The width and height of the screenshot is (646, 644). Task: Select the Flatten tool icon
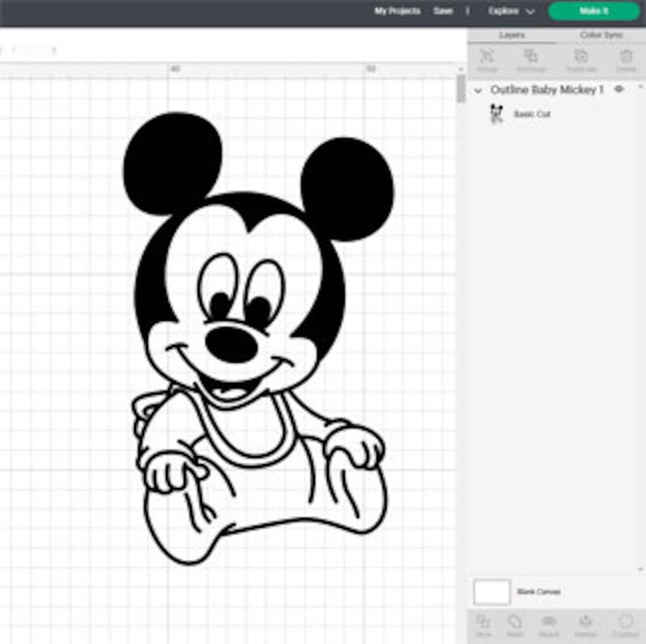pyautogui.click(x=585, y=624)
